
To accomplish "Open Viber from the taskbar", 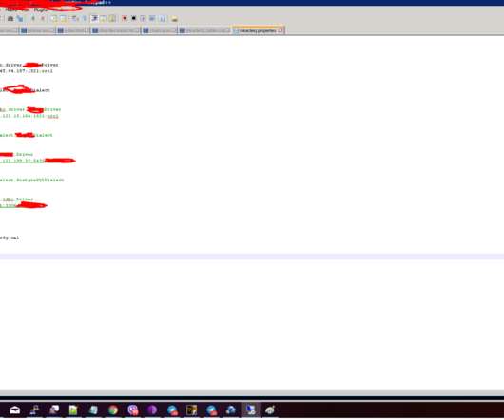I will [x=133, y=410].
